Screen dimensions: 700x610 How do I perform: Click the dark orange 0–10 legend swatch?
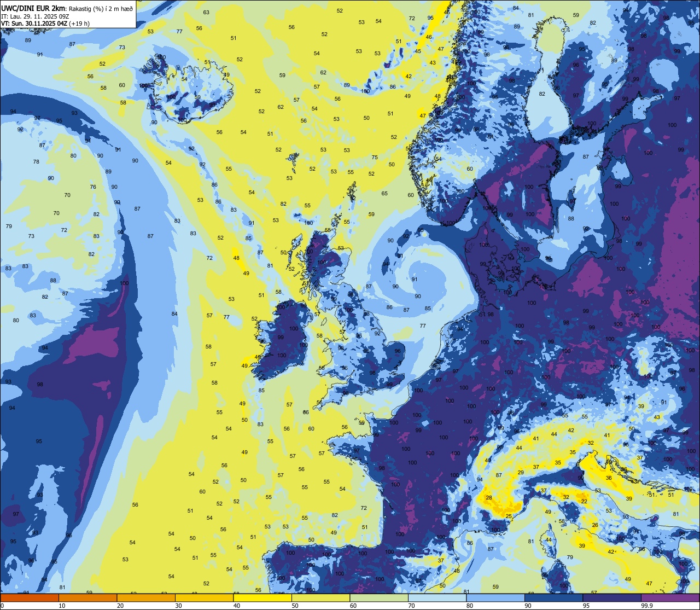(x=30, y=597)
